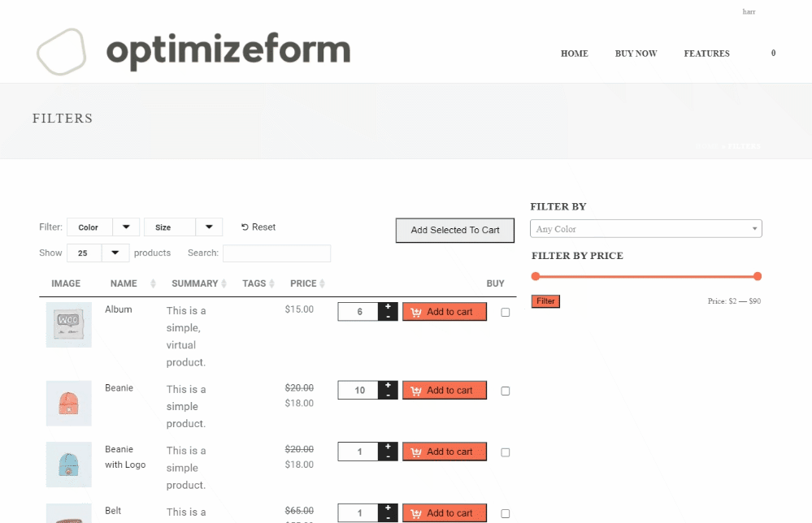Image resolution: width=812 pixels, height=523 pixels.
Task: Open the Color filter dropdown
Action: (103, 227)
